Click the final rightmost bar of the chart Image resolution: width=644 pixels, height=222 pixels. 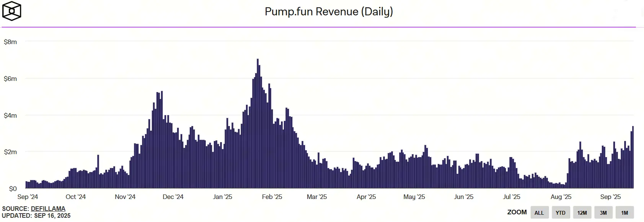[633, 157]
